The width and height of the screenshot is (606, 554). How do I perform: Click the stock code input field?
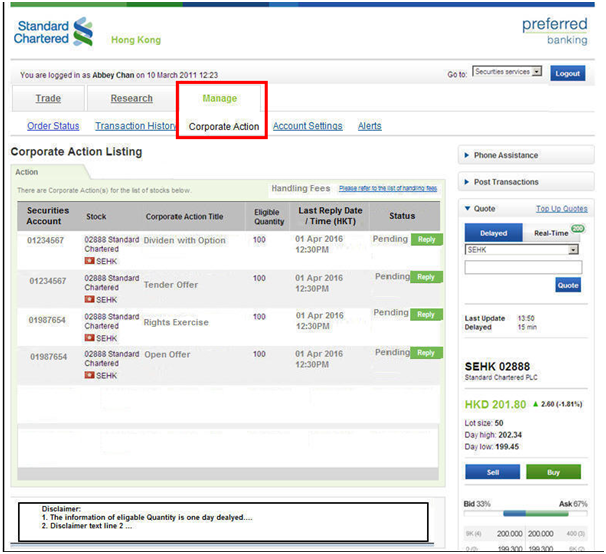(x=523, y=267)
